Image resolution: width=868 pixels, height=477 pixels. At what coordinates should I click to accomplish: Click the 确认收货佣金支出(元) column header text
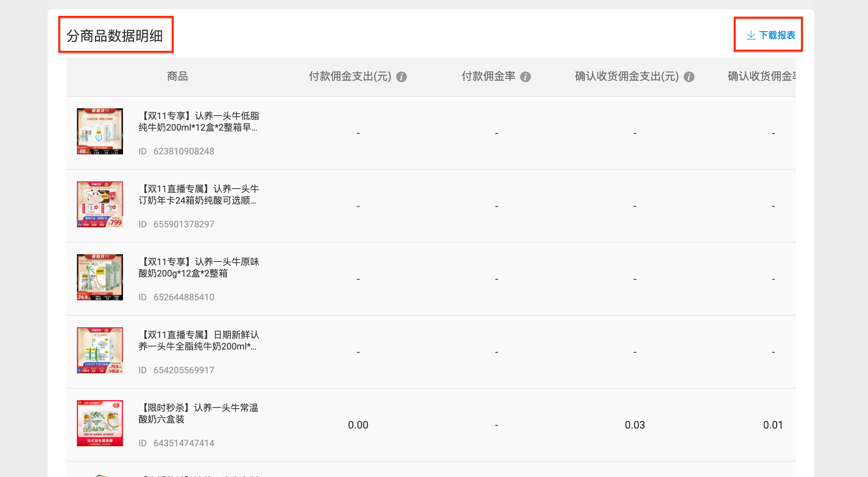point(627,76)
